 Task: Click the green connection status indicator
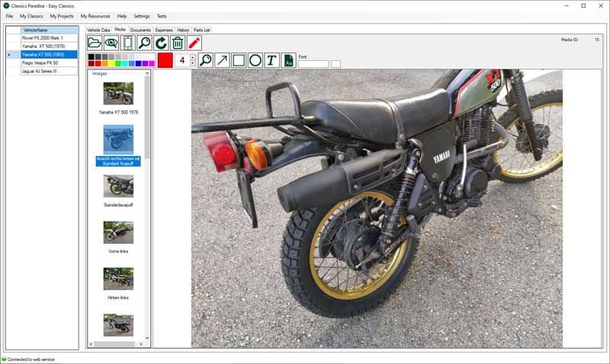[x=4, y=359]
